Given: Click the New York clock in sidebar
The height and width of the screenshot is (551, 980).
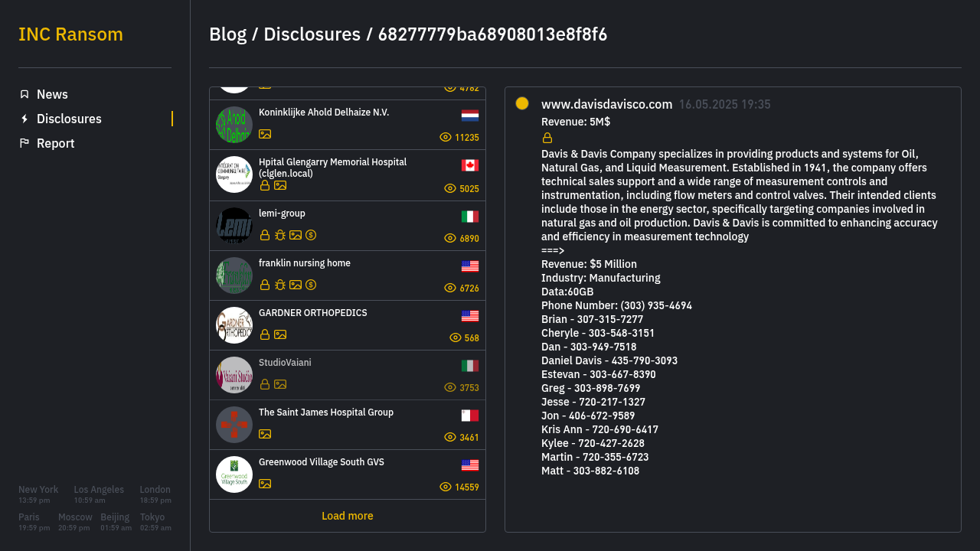Looking at the screenshot, I should pos(38,494).
